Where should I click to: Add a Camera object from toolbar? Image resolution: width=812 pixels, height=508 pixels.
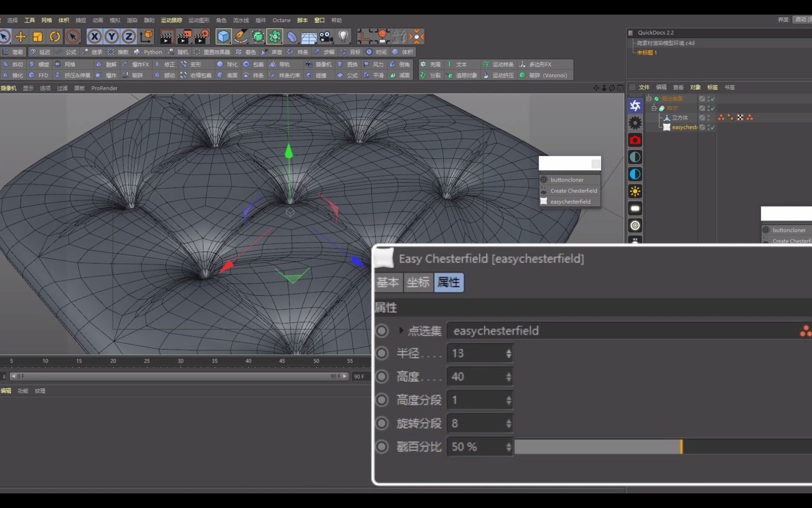(x=326, y=36)
